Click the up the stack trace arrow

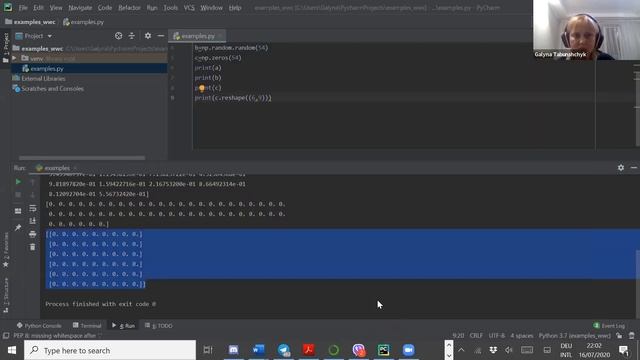coord(33,182)
